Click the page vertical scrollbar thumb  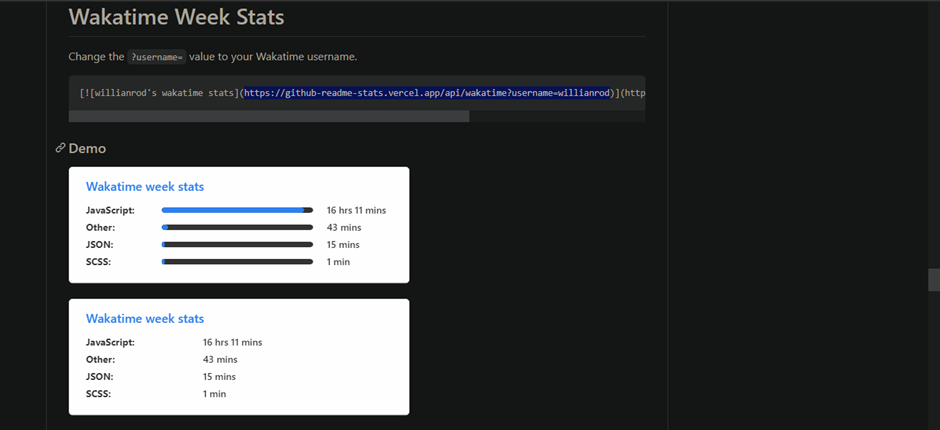(933, 279)
